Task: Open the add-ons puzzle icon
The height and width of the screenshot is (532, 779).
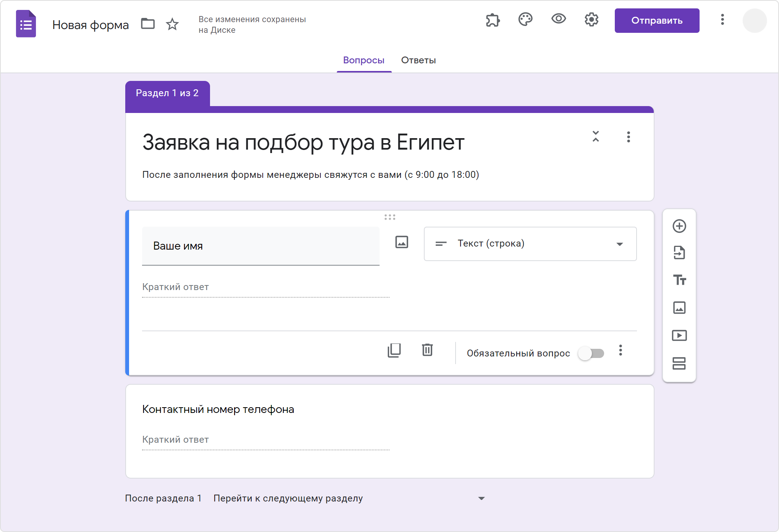Action: click(x=493, y=20)
